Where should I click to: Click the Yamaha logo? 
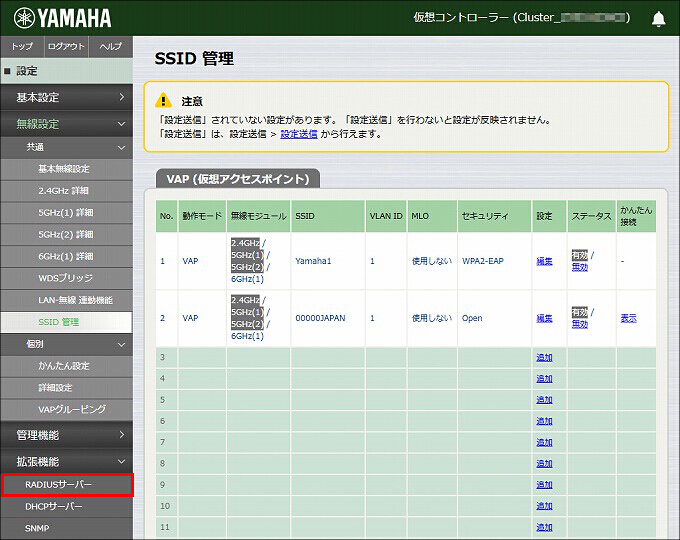click(62, 18)
